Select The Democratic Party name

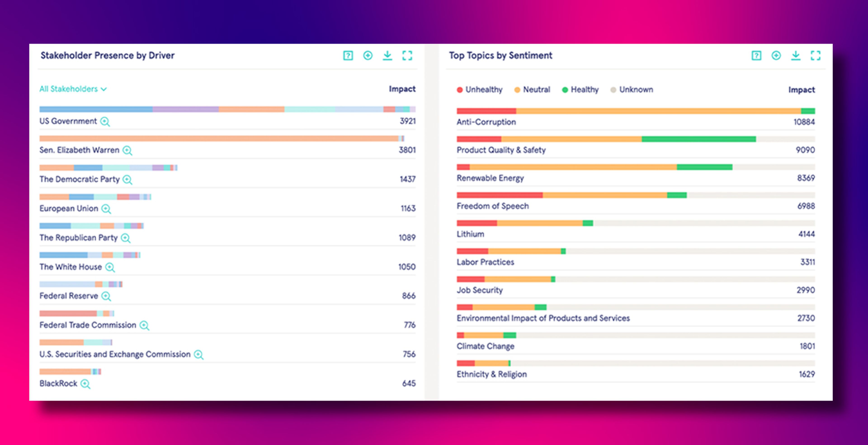(x=80, y=179)
